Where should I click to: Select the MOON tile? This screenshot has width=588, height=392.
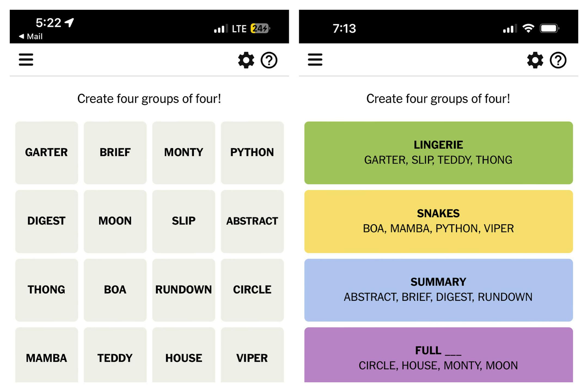click(x=115, y=221)
